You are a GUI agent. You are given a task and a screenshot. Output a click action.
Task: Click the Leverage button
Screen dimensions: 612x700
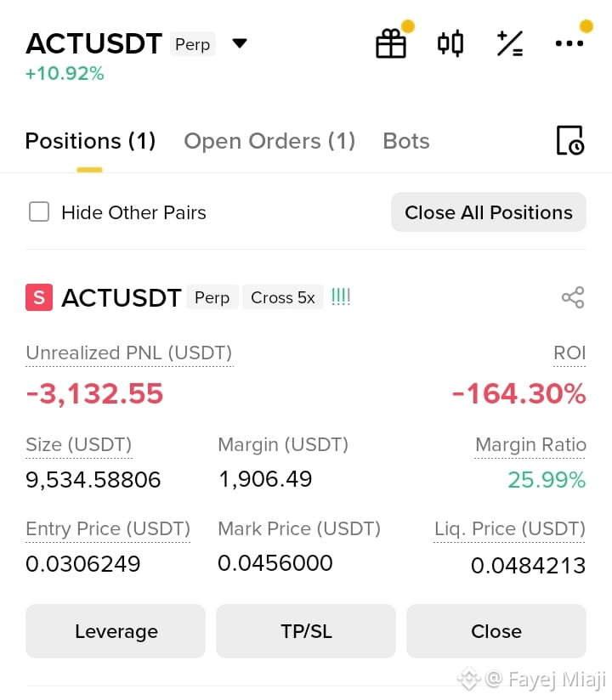116,631
